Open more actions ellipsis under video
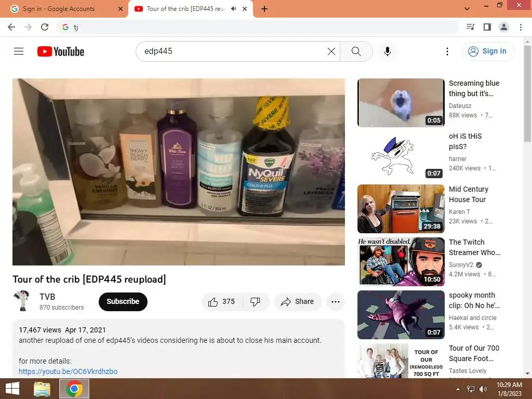This screenshot has height=399, width=532. pos(335,302)
